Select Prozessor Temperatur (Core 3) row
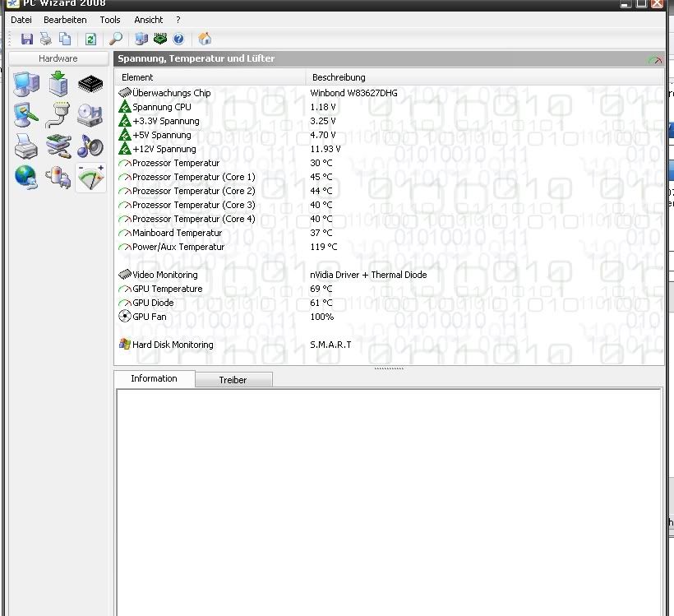 389,205
